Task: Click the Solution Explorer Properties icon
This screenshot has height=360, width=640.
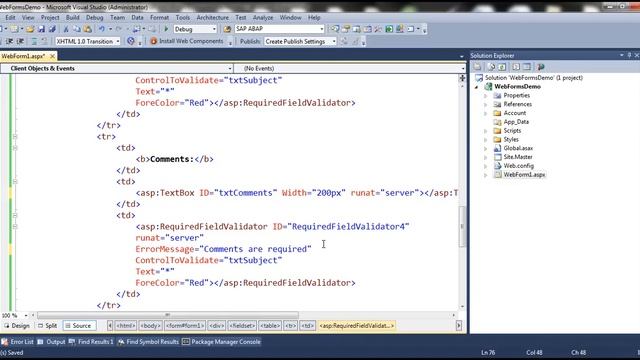Action: pos(478,67)
